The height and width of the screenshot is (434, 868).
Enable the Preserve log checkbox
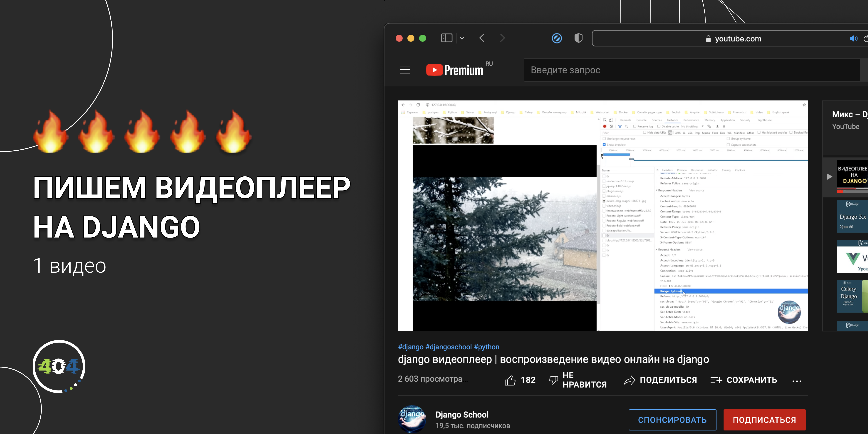[x=635, y=126]
